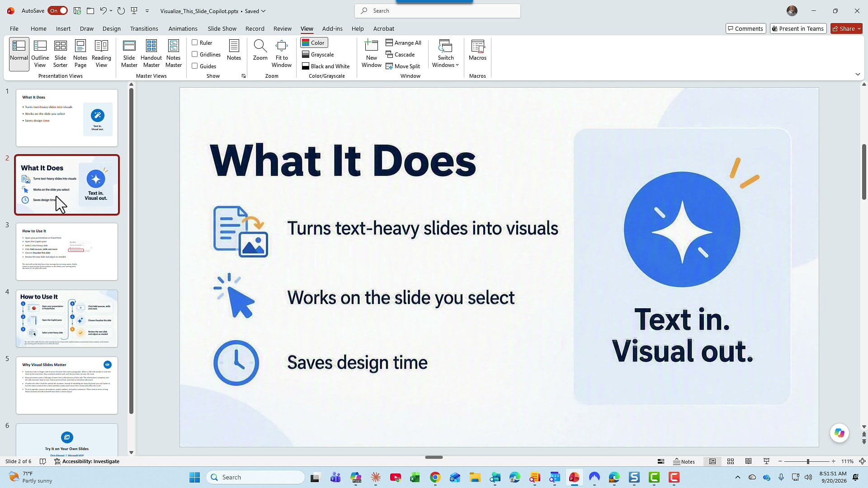Screen dimensions: 868x488
Task: Open the Show group dialog launcher
Action: click(x=244, y=76)
